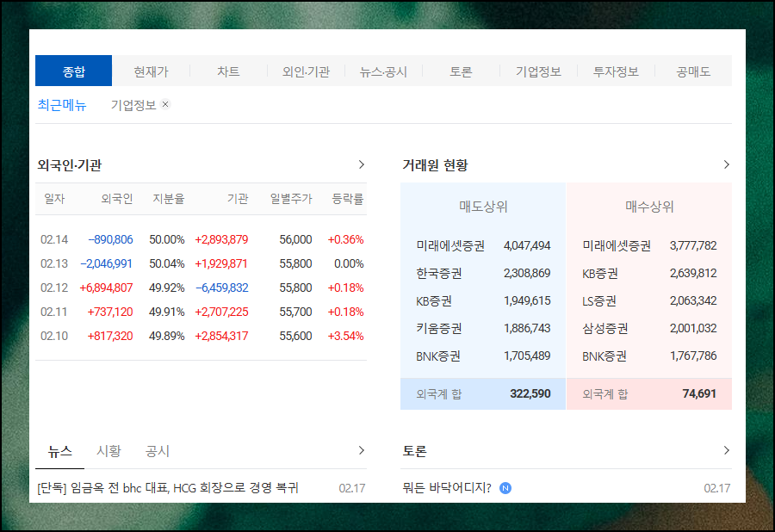Click the 02.12 date row
The image size is (775, 532).
pyautogui.click(x=54, y=288)
